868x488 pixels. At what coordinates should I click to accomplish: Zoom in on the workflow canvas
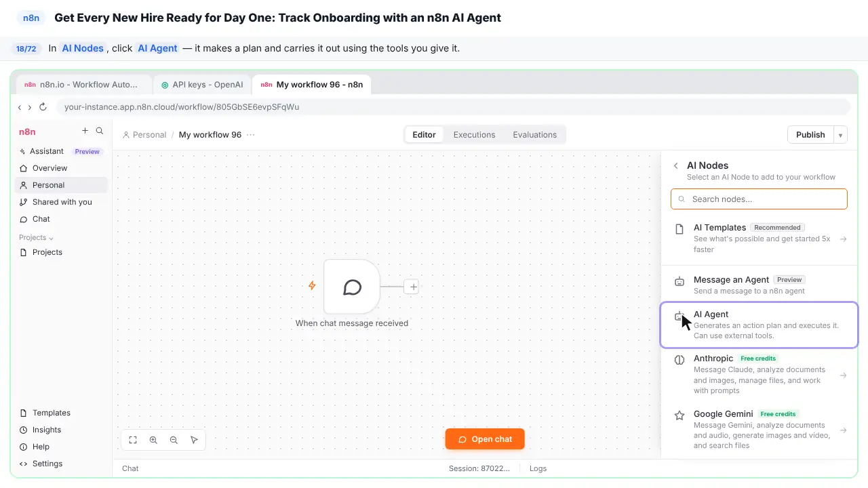tap(153, 440)
